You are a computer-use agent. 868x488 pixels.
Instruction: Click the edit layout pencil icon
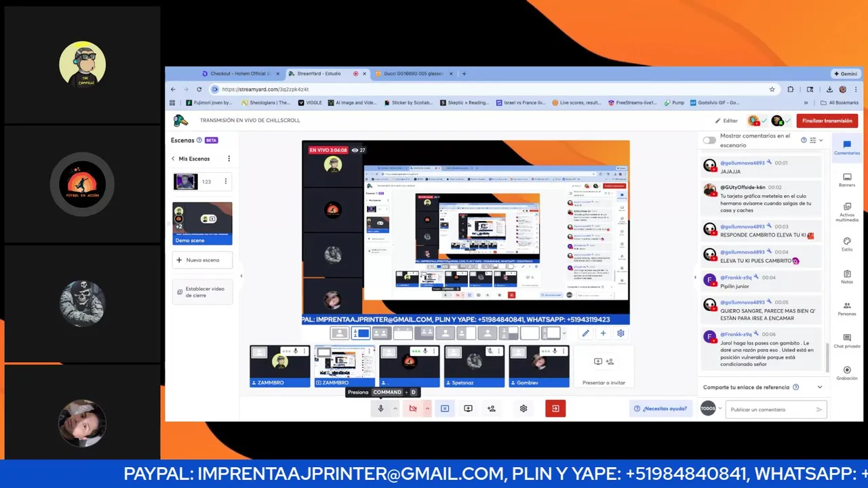coord(585,333)
